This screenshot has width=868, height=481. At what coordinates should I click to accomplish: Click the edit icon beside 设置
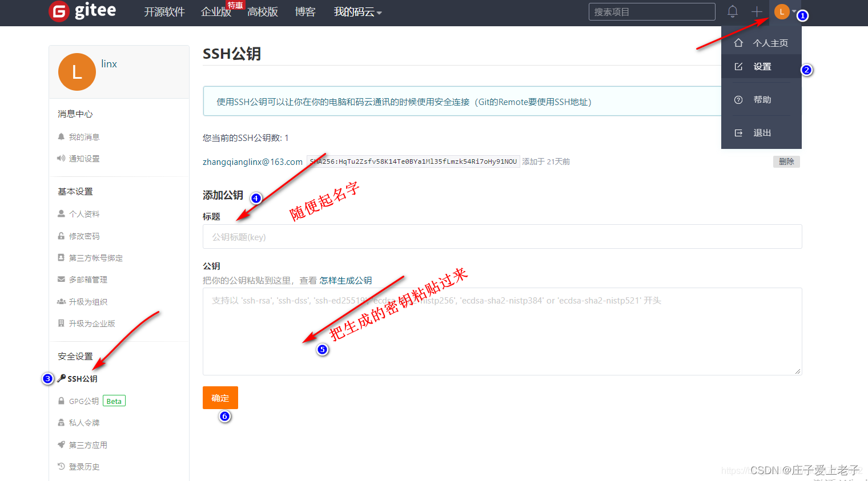click(x=738, y=66)
